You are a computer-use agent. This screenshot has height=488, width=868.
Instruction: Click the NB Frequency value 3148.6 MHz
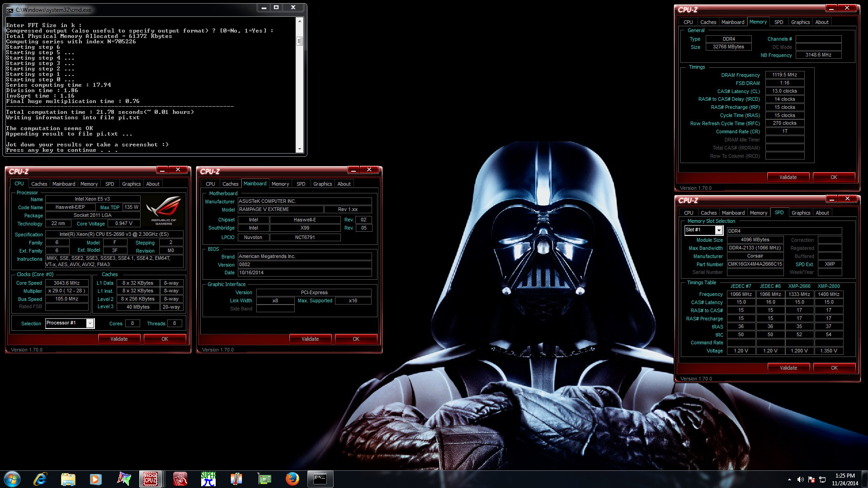pyautogui.click(x=818, y=55)
